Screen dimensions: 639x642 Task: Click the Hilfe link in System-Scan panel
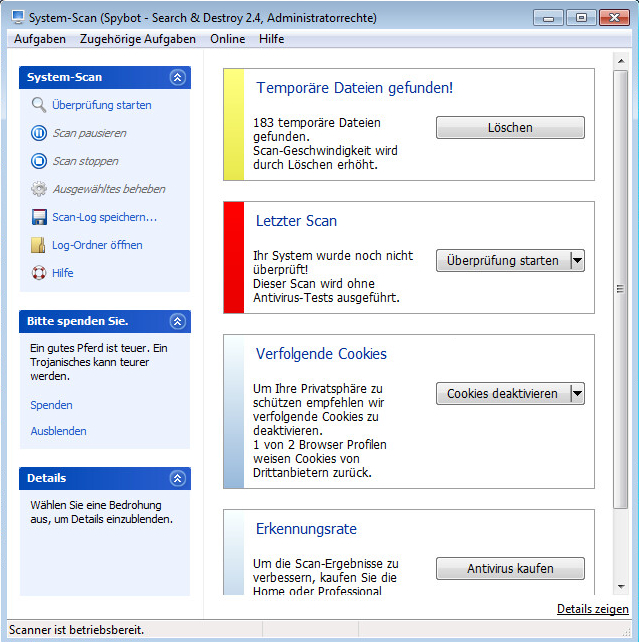point(63,273)
